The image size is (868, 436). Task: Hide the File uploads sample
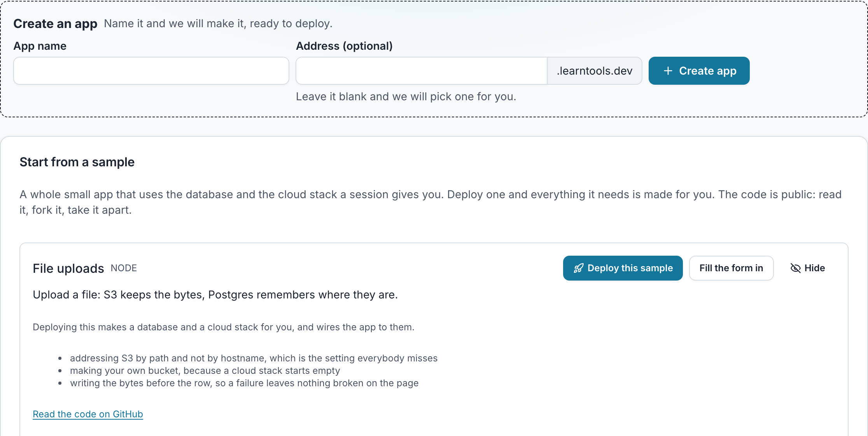(807, 268)
